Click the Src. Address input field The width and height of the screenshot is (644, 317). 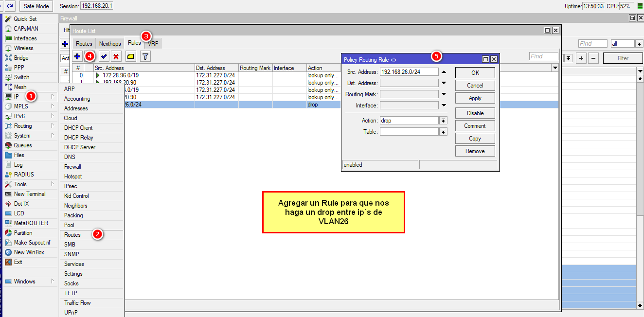(x=409, y=72)
